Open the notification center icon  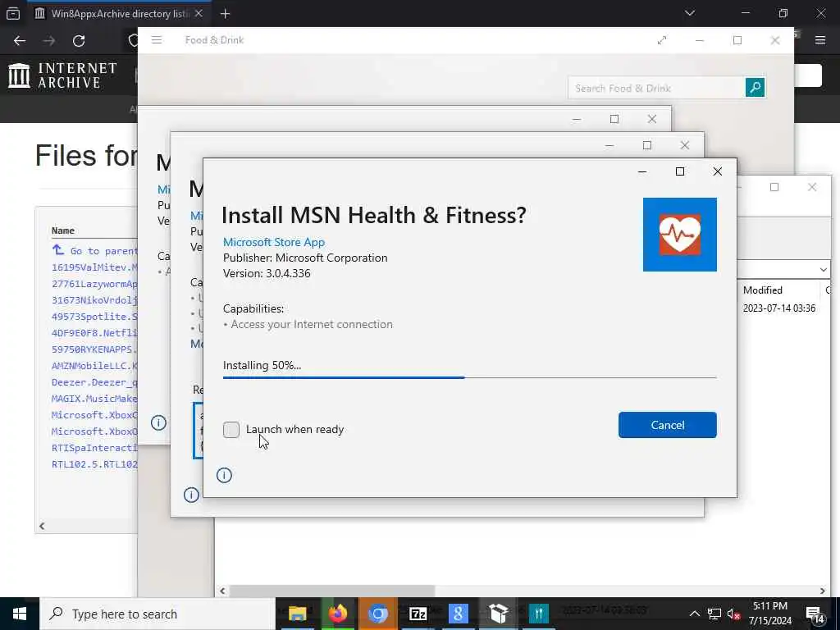pos(815,614)
